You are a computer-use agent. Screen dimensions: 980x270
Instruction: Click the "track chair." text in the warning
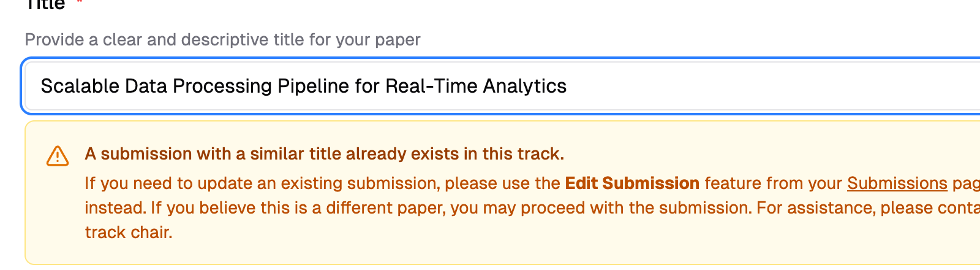(x=129, y=233)
